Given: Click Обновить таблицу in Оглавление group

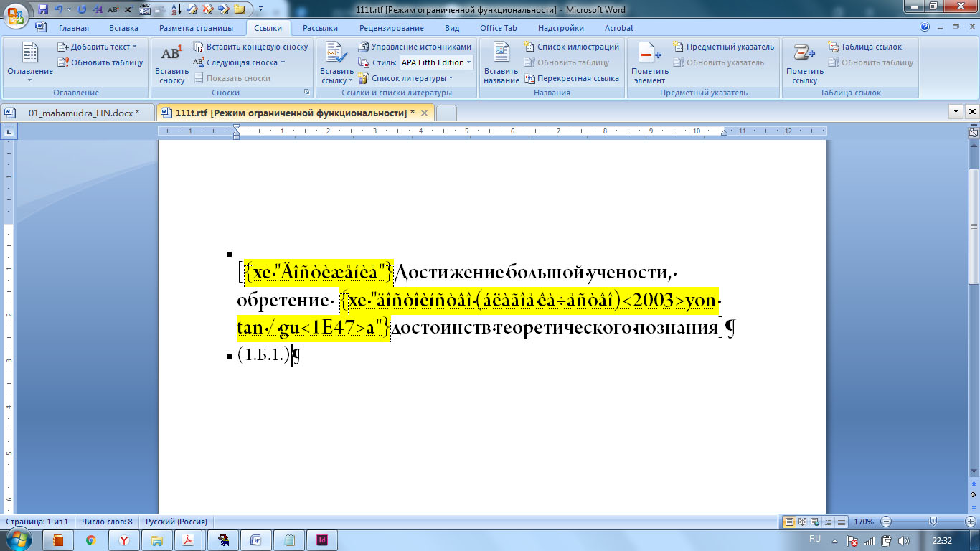Looking at the screenshot, I should click(100, 62).
